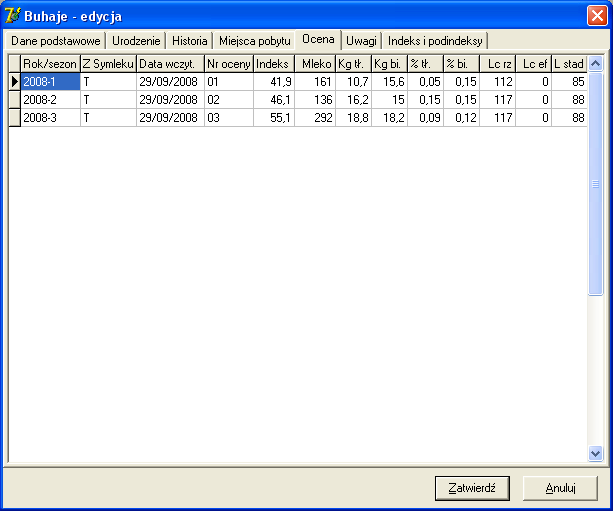Screen dimensions: 613x511
Task: Click % bi. value 0,12
Action: pos(461,118)
